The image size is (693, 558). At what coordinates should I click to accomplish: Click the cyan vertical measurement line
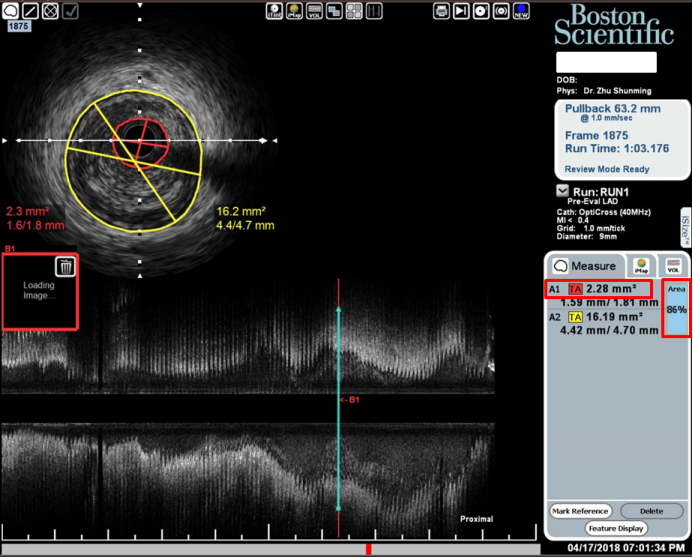click(339, 409)
